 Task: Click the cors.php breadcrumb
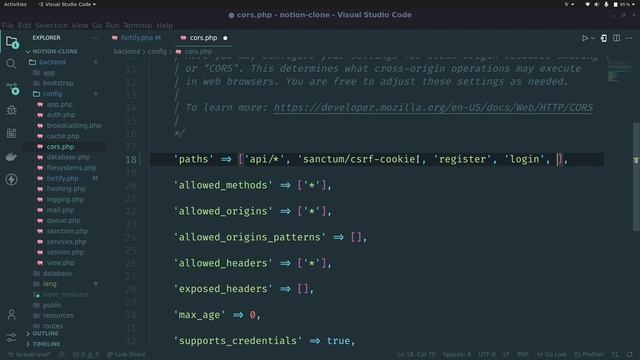(x=198, y=51)
